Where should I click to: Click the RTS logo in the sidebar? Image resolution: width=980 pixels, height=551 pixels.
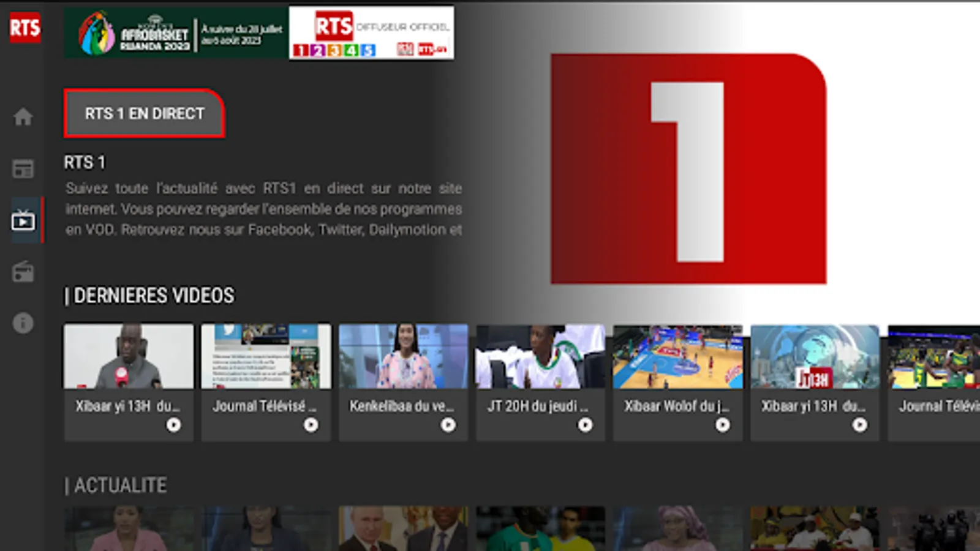pos(24,28)
